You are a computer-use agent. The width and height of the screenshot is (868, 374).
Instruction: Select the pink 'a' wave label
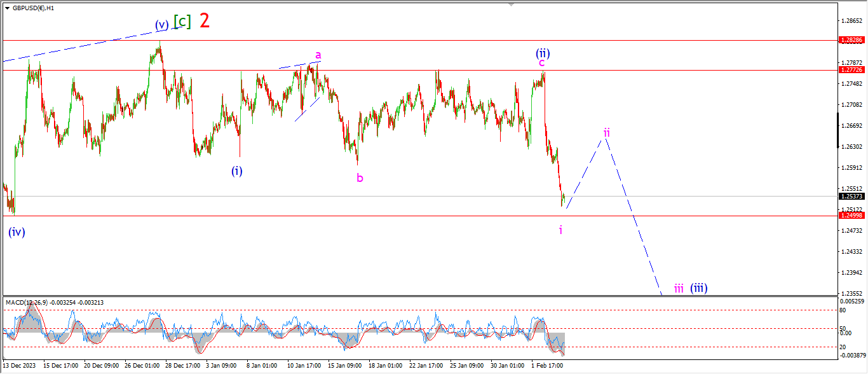(318, 55)
